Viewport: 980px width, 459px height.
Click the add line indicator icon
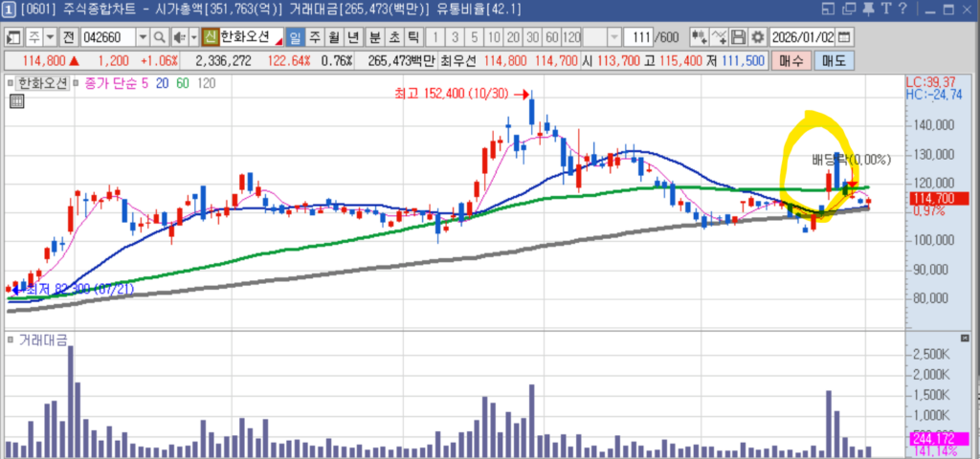[x=720, y=37]
